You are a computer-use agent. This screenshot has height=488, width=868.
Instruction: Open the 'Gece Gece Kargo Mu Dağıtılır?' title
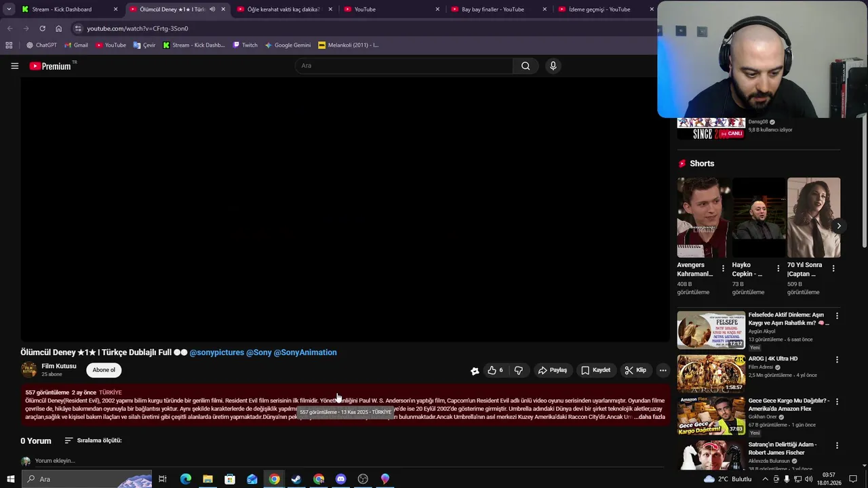[789, 405]
